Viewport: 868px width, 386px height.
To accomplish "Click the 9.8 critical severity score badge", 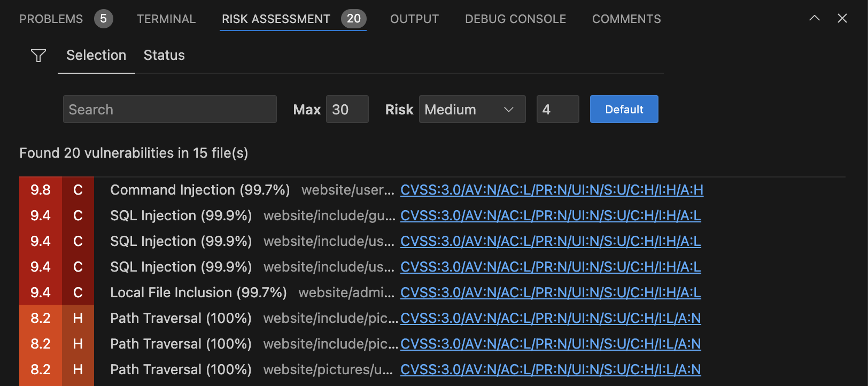I will (41, 190).
